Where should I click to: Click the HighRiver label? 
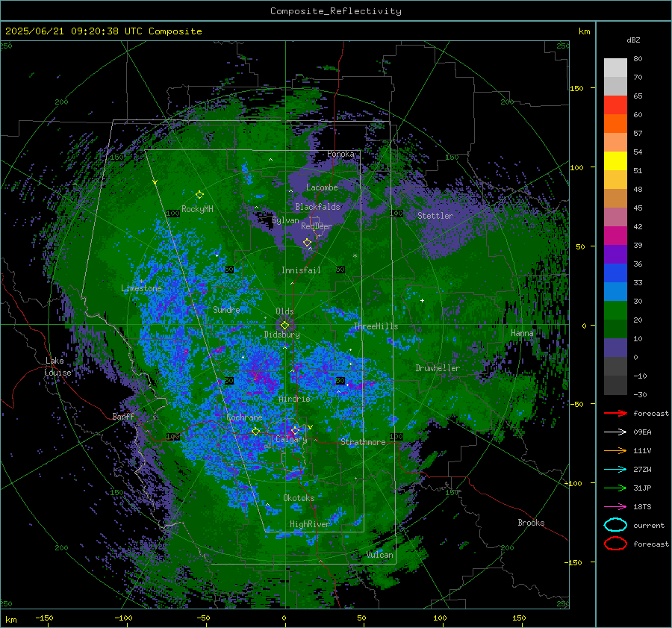tap(310, 524)
